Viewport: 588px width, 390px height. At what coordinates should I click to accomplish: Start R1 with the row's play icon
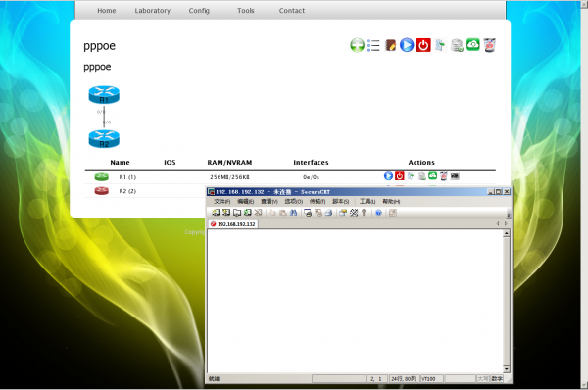tap(388, 175)
